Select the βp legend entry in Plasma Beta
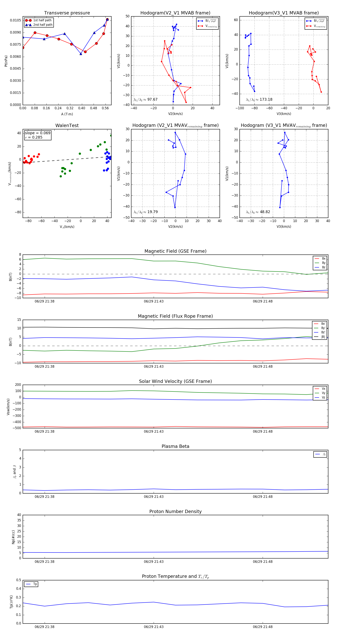The width and height of the screenshot is (351, 644). point(320,454)
